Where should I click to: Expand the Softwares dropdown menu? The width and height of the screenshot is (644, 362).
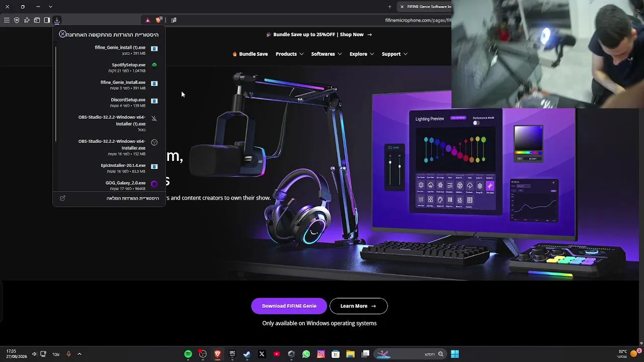pos(327,54)
